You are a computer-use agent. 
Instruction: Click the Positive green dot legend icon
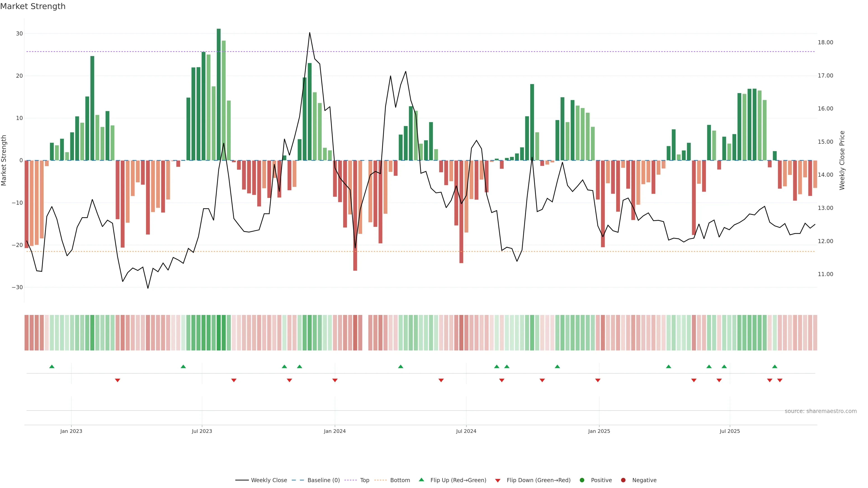coord(582,480)
